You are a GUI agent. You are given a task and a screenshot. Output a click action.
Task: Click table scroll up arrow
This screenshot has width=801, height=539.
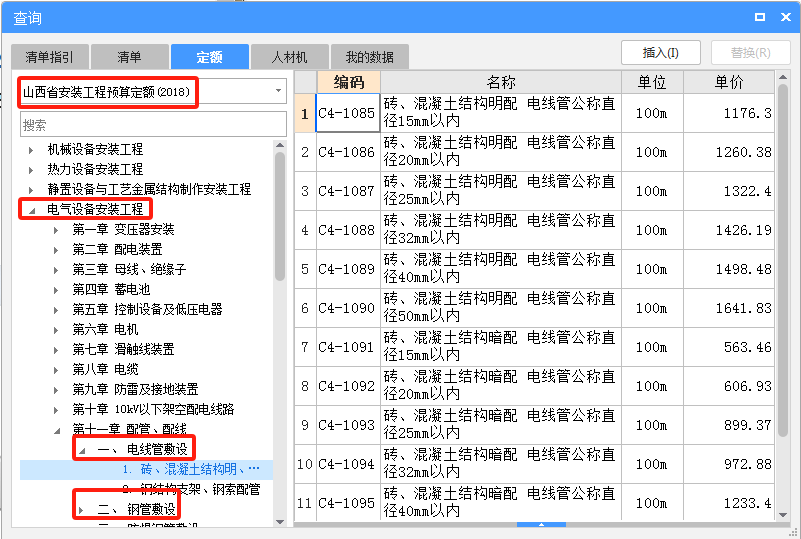(x=783, y=77)
